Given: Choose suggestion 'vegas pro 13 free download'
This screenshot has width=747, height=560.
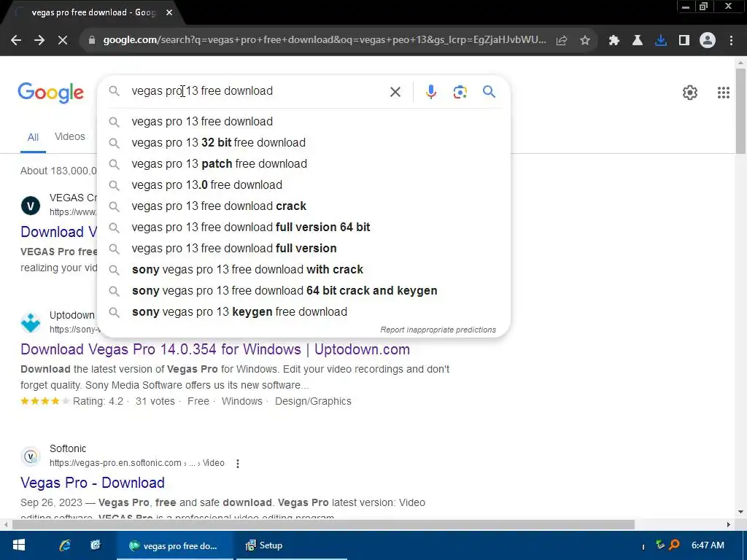Looking at the screenshot, I should click(x=303, y=122).
